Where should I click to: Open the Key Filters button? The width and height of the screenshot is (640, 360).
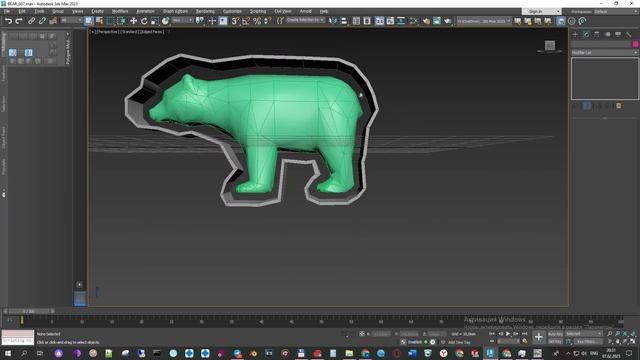coord(587,341)
